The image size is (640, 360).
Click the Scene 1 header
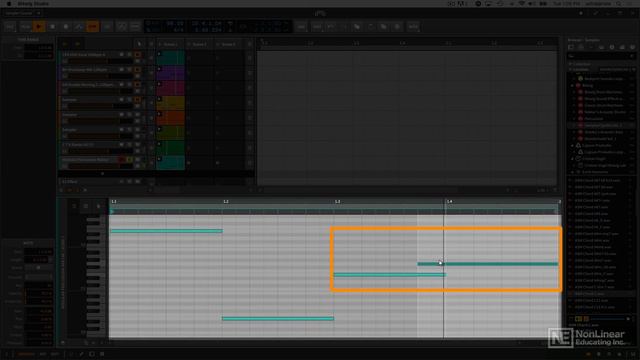coord(171,44)
